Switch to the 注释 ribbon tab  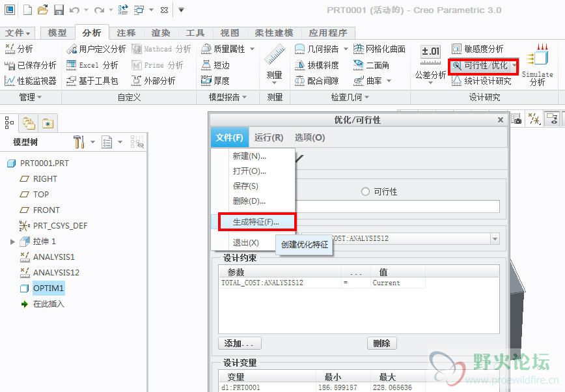point(126,33)
